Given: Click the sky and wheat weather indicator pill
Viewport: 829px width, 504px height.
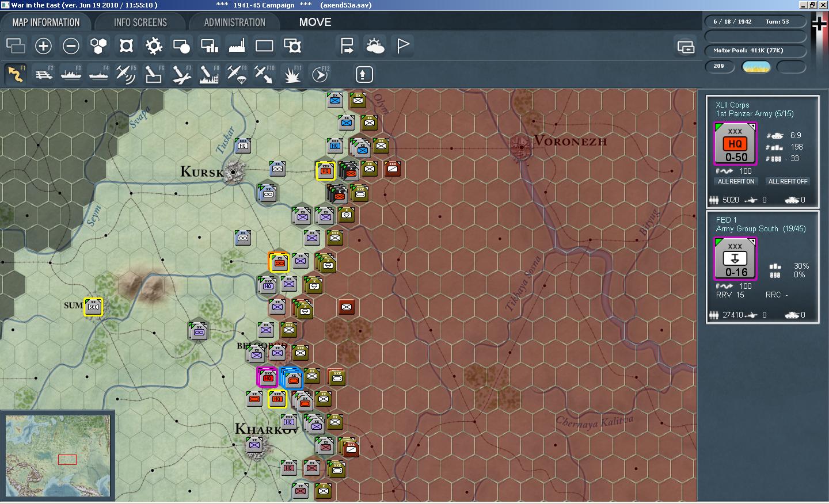Looking at the screenshot, I should pyautogui.click(x=756, y=67).
